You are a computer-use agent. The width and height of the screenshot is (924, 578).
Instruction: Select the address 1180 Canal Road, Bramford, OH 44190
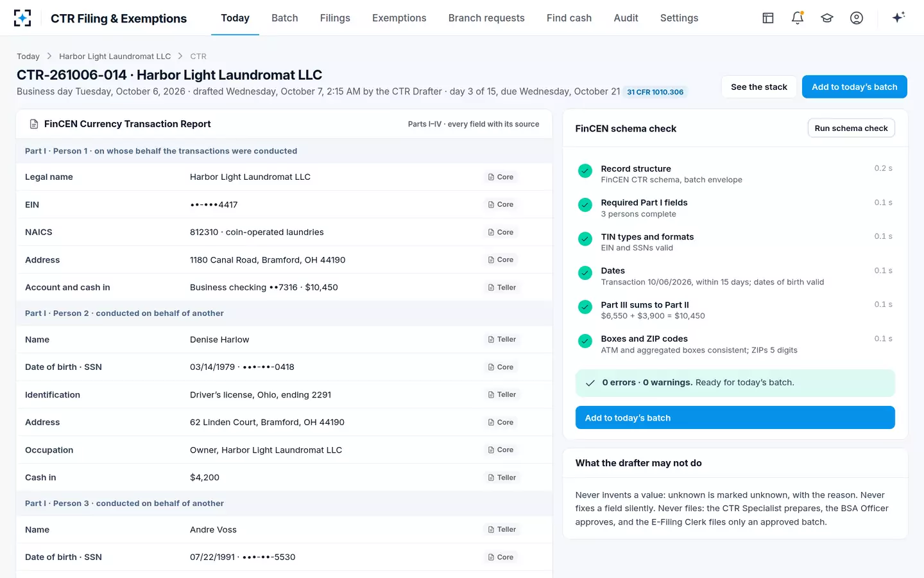tap(268, 260)
